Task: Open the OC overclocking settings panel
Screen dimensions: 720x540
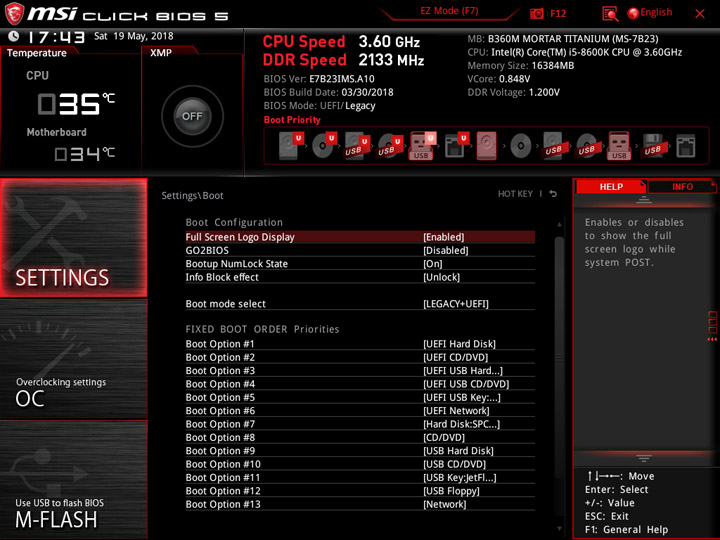Action: click(74, 359)
